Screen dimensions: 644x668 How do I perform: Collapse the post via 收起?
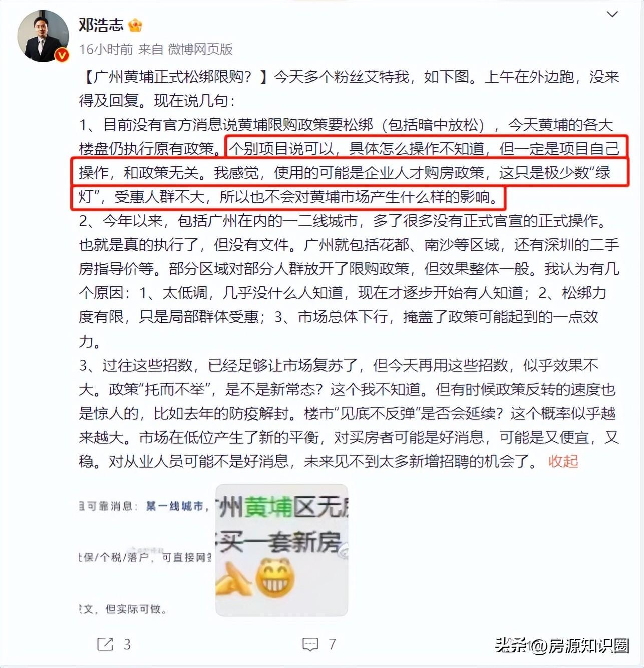pos(563,461)
